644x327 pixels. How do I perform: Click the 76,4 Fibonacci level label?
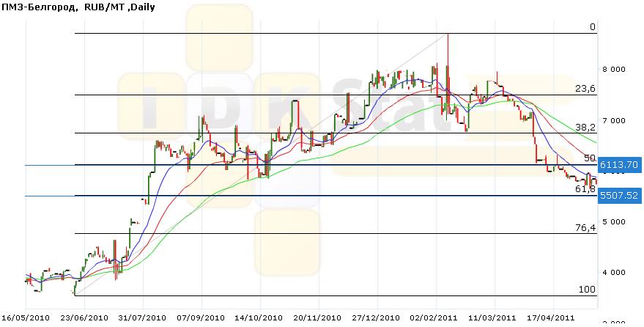585,228
